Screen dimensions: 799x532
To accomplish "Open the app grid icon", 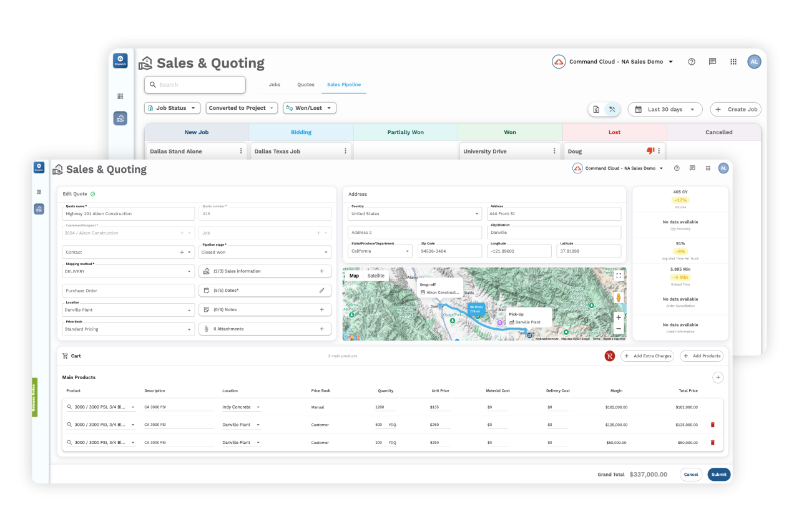I will [707, 168].
